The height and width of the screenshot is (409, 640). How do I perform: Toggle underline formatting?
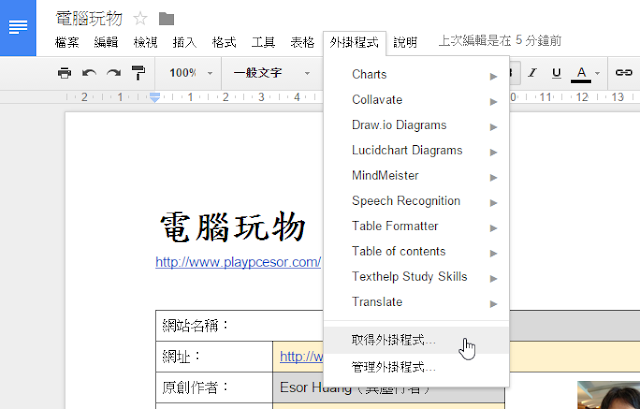(x=556, y=73)
